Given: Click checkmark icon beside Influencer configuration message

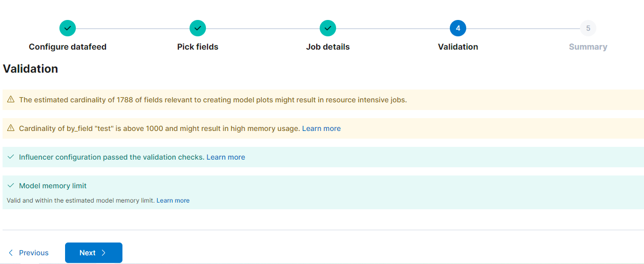Looking at the screenshot, I should click(x=11, y=157).
